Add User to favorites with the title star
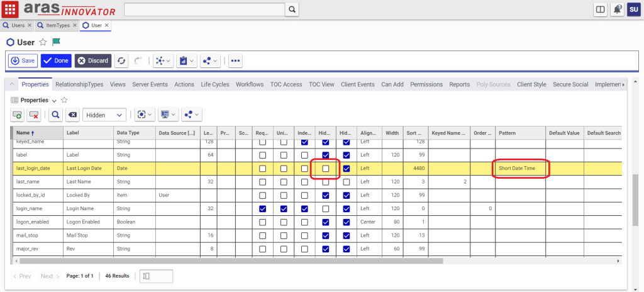Screen dimensions: 644x292 pyautogui.click(x=43, y=42)
